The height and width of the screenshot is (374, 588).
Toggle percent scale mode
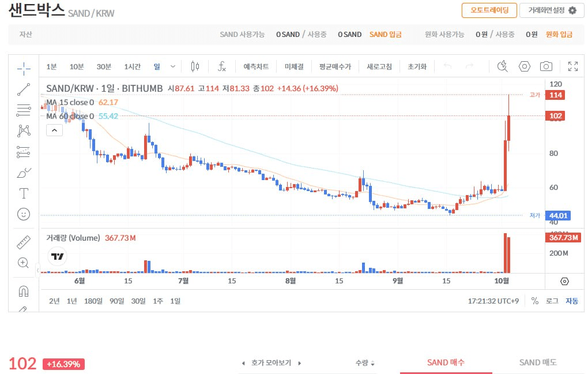[x=535, y=301]
